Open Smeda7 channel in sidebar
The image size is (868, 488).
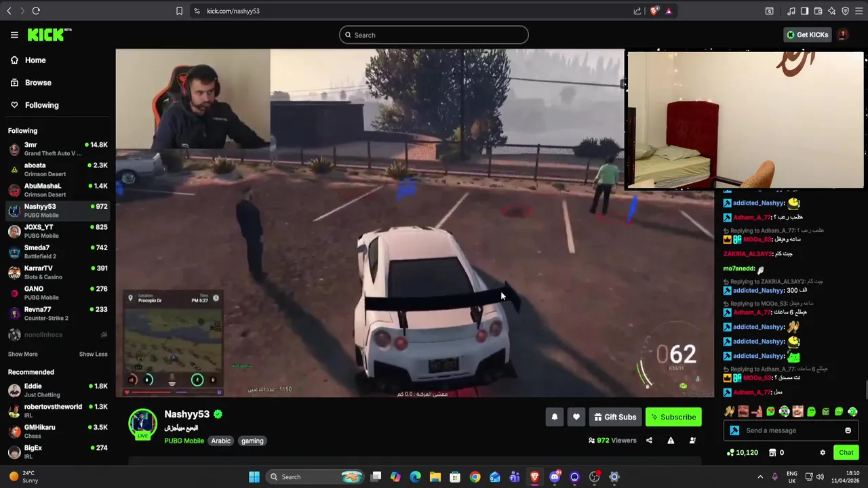[58, 252]
